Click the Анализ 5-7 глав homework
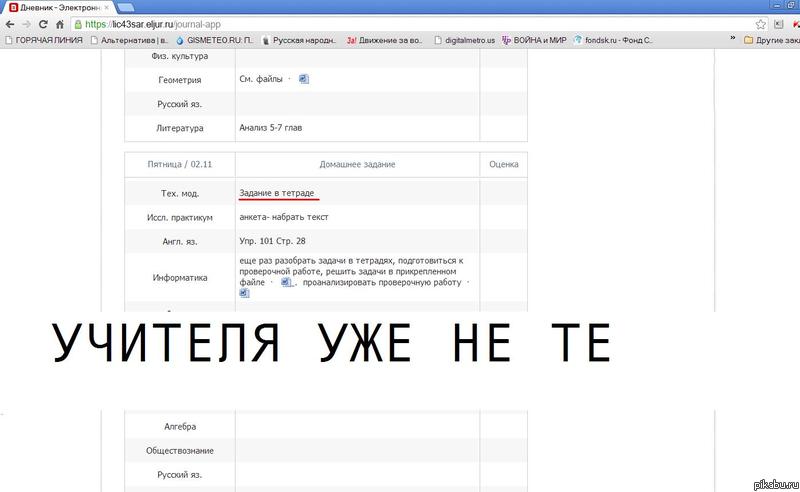This screenshot has height=492, width=800. coord(270,128)
